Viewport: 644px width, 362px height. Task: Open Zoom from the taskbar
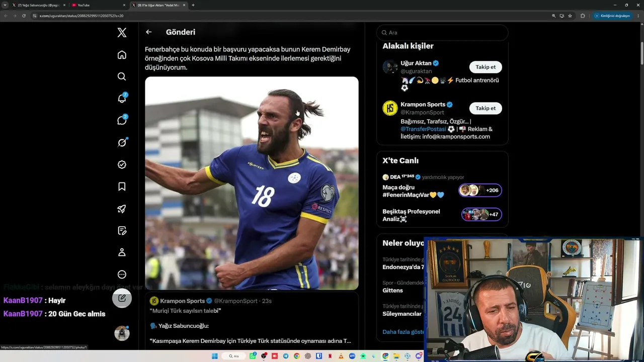[352, 356]
